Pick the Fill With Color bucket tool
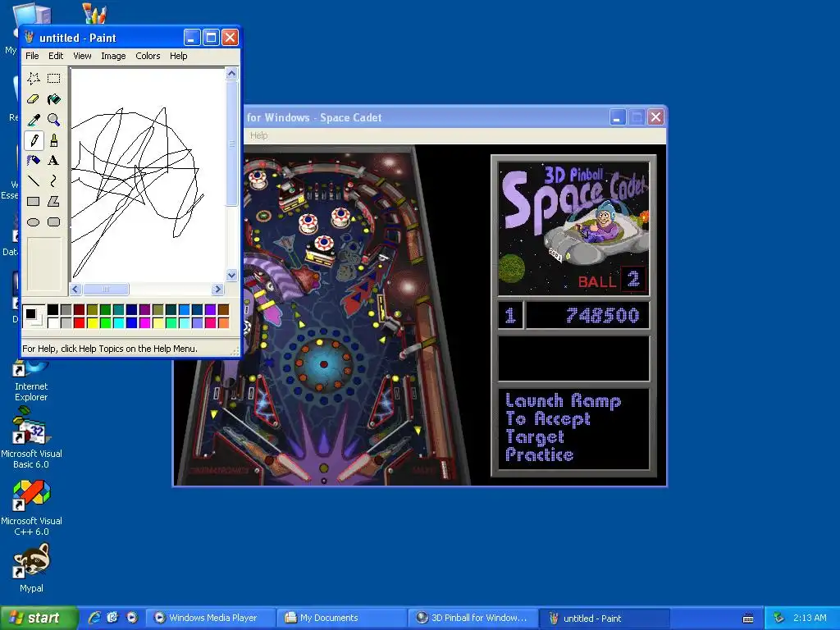This screenshot has height=630, width=840. tap(53, 99)
